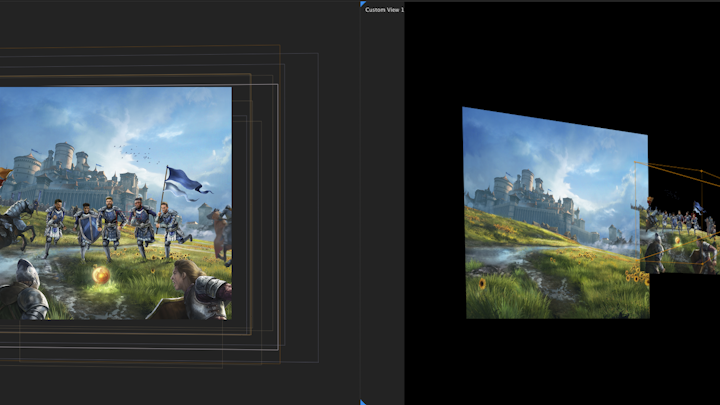Screen dimensions: 720x405
Task: Select the sky area in the left view
Action: click(120, 120)
